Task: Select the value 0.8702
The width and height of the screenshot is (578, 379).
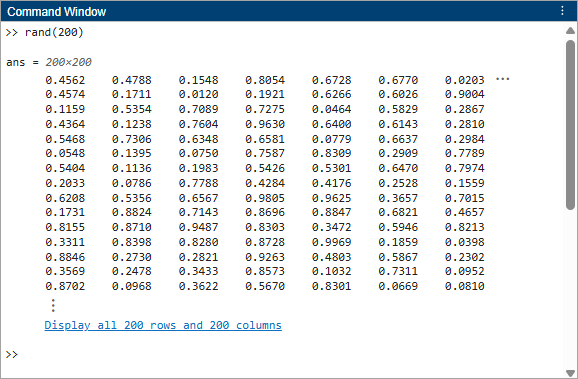Action: [x=65, y=286]
